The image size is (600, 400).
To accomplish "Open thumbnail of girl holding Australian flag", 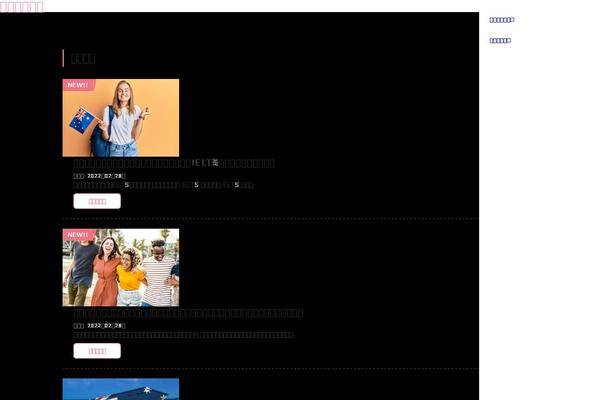I will [121, 118].
